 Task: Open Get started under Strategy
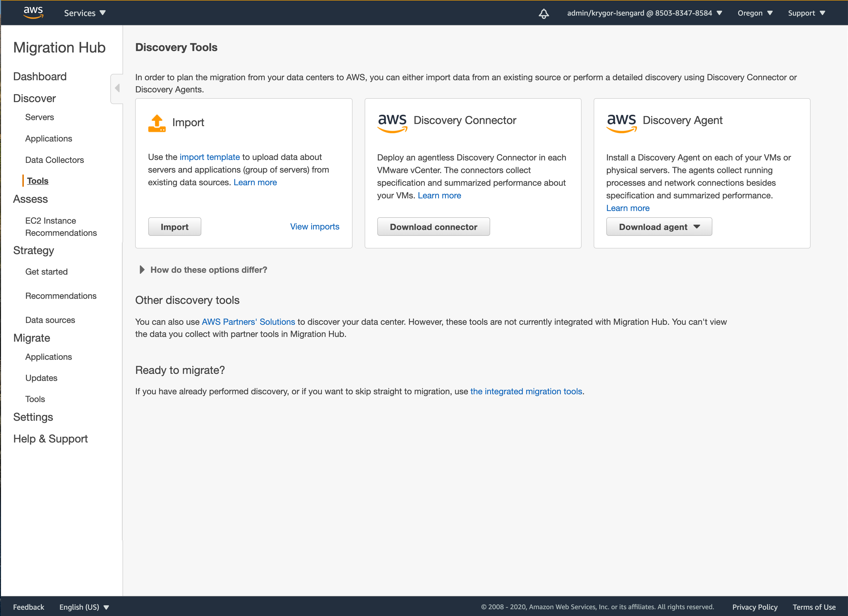click(x=46, y=271)
